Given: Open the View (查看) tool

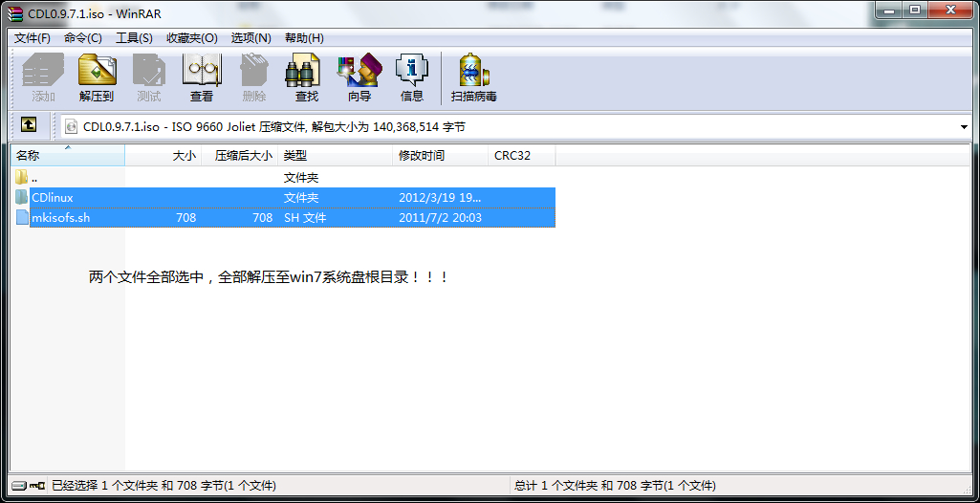Looking at the screenshot, I should click(201, 77).
